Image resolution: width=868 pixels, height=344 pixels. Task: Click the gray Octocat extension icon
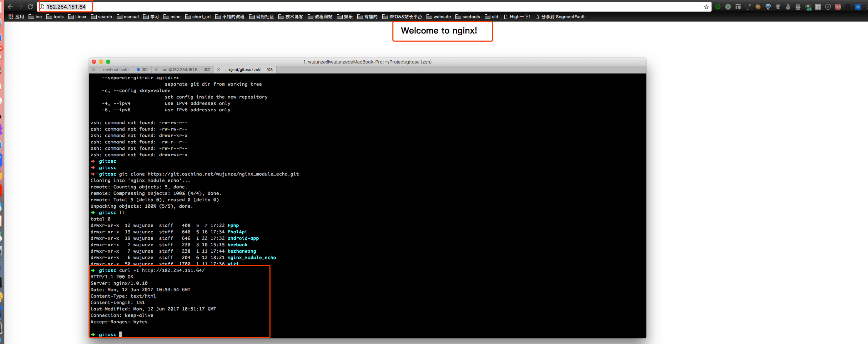pyautogui.click(x=778, y=7)
